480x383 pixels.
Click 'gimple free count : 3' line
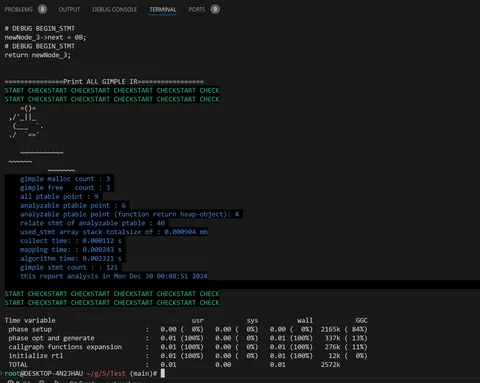click(x=65, y=188)
